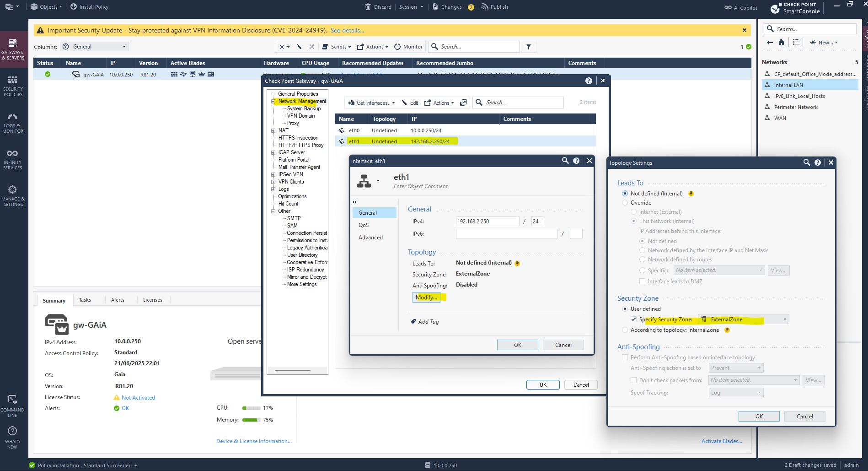This screenshot has height=471, width=868.
Task: Click the filter funnel icon in gateways toolbar
Action: click(x=529, y=47)
